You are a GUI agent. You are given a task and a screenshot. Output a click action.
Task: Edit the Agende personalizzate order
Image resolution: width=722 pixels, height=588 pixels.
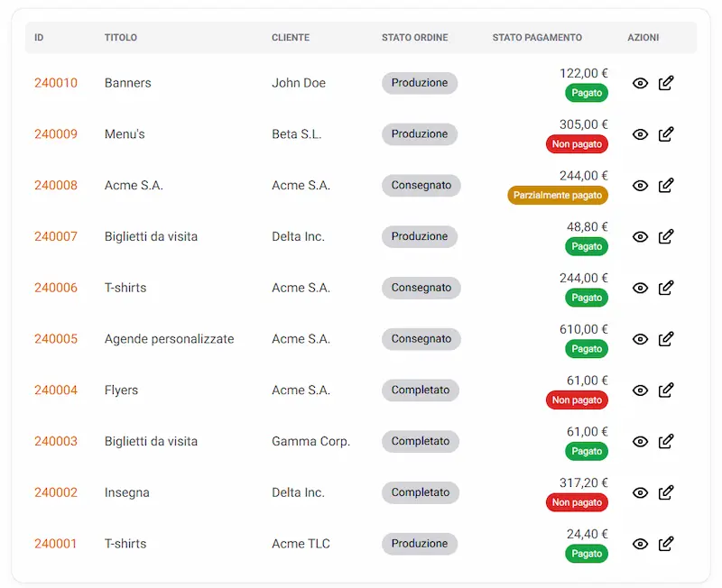point(666,339)
